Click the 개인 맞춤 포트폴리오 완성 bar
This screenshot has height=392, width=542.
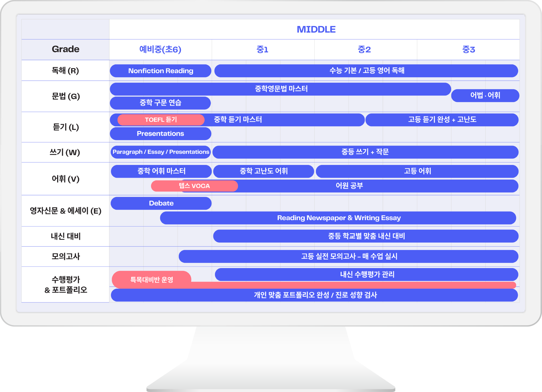coord(315,295)
